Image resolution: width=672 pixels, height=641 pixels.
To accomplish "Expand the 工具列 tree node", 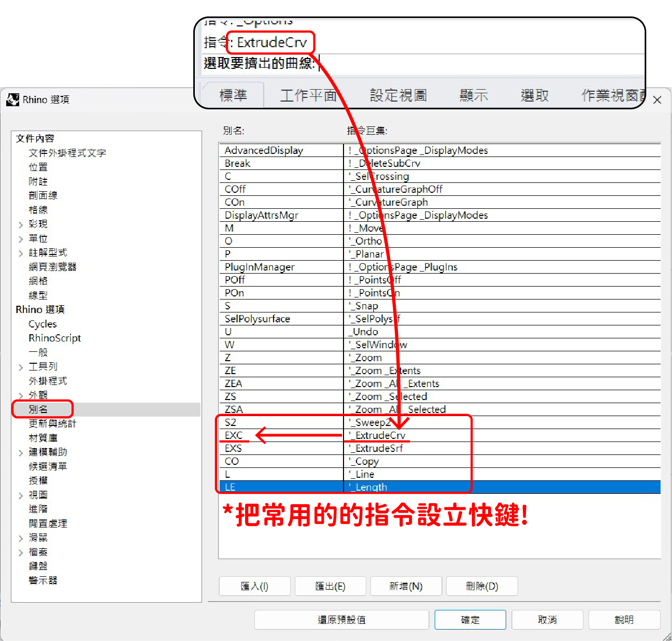I will (x=21, y=367).
